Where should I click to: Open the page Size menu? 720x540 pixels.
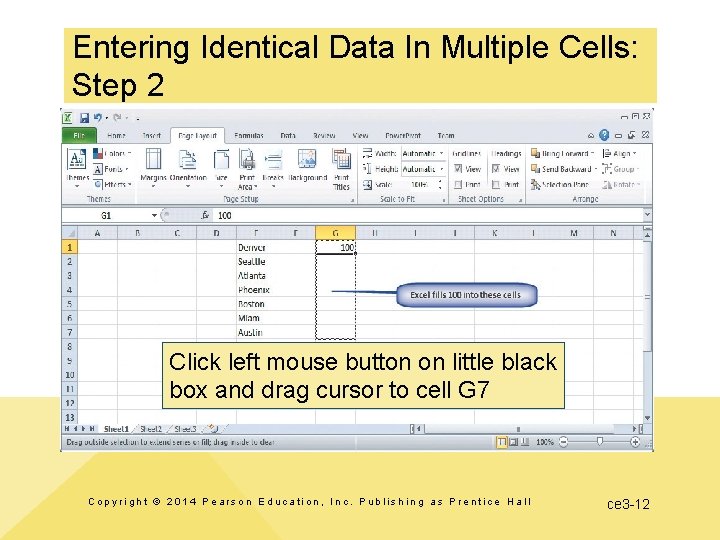click(x=221, y=169)
